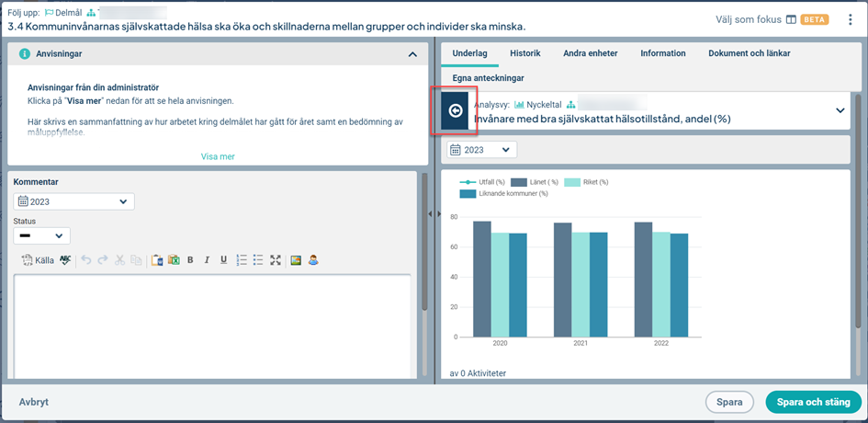Open the Kommentar 2023 year dropdown
The image size is (868, 423).
coord(74,201)
